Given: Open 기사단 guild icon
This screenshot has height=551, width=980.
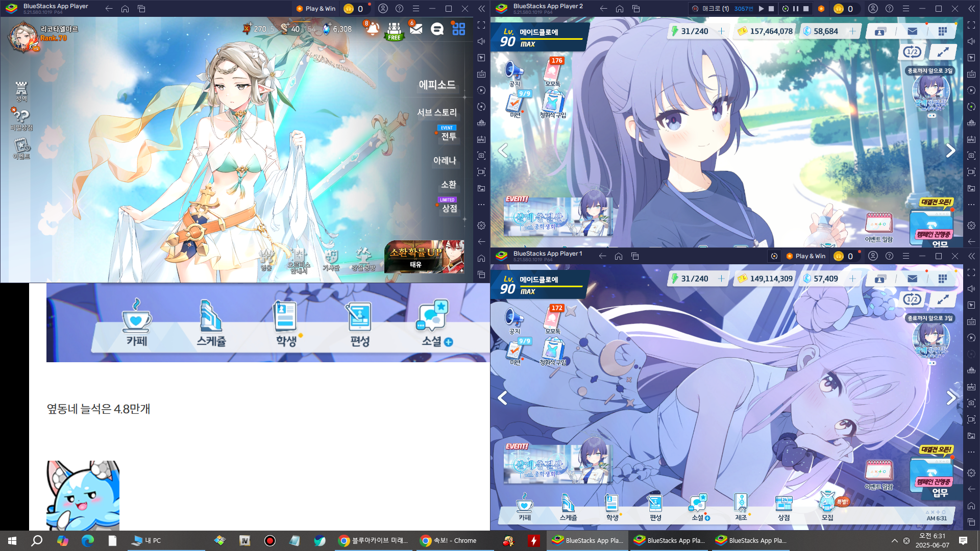Looking at the screenshot, I should (x=331, y=259).
